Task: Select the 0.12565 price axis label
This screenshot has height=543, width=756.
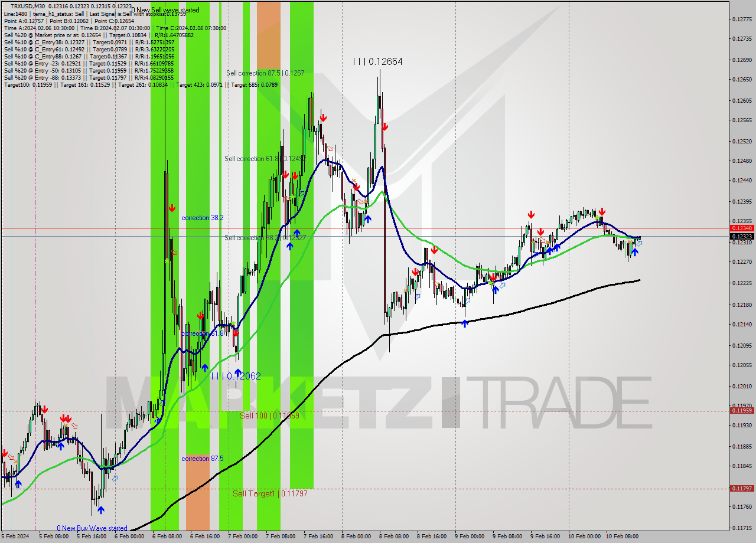Action: [741, 120]
